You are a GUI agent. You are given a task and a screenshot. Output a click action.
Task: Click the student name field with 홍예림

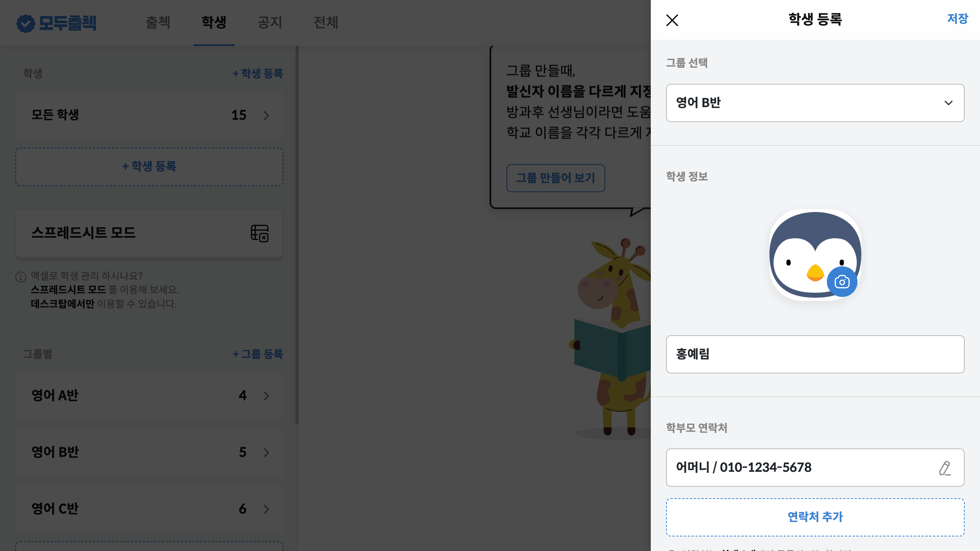point(815,354)
